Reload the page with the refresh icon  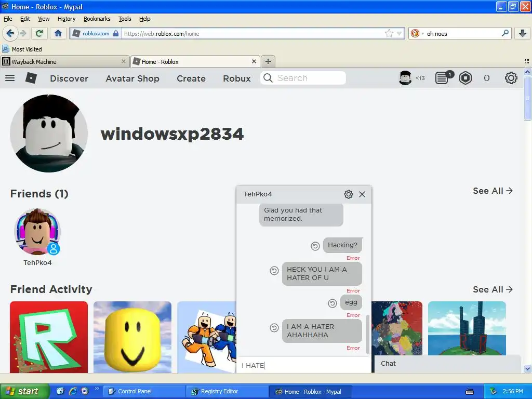pos(39,33)
